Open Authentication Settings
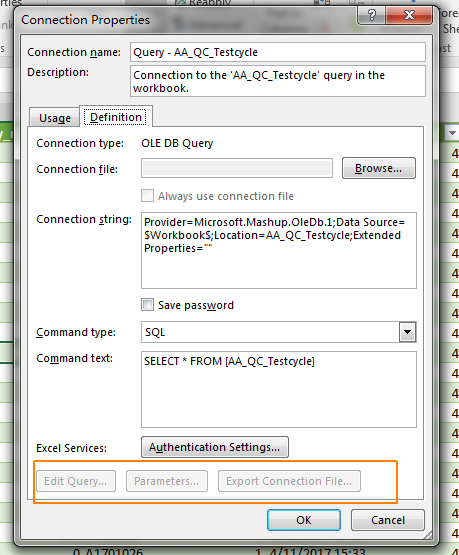The width and height of the screenshot is (459, 555). [x=215, y=447]
